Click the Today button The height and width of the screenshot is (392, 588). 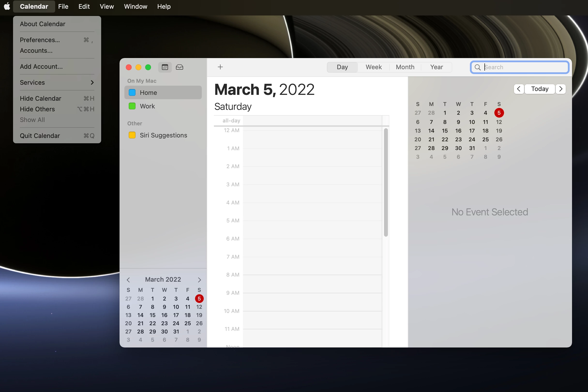click(x=540, y=89)
